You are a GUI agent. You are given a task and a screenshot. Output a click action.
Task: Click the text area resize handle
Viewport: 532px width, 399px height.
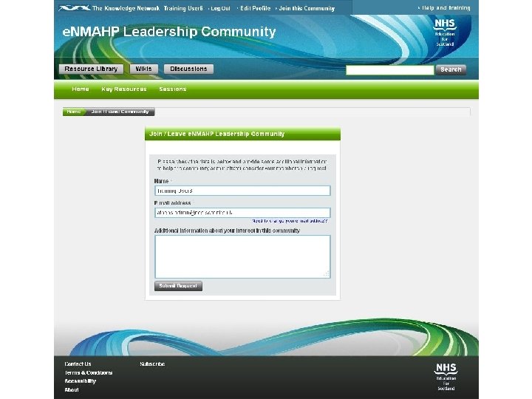pyautogui.click(x=327, y=274)
